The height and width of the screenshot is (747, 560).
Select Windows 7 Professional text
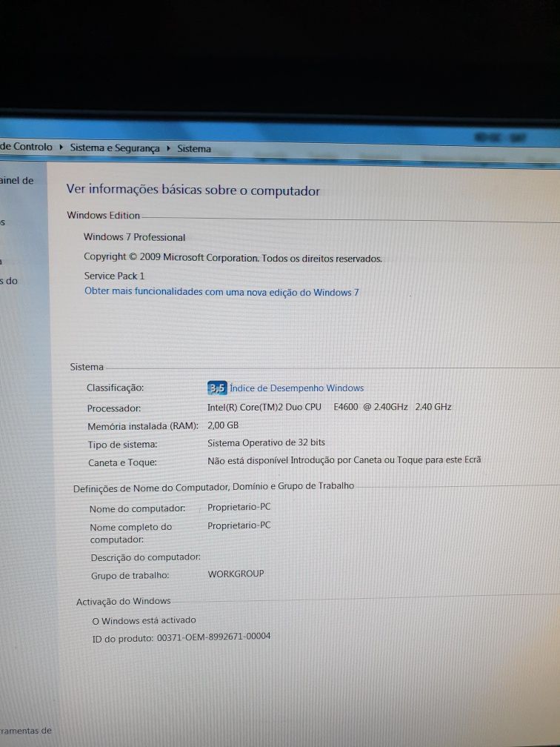pyautogui.click(x=134, y=237)
